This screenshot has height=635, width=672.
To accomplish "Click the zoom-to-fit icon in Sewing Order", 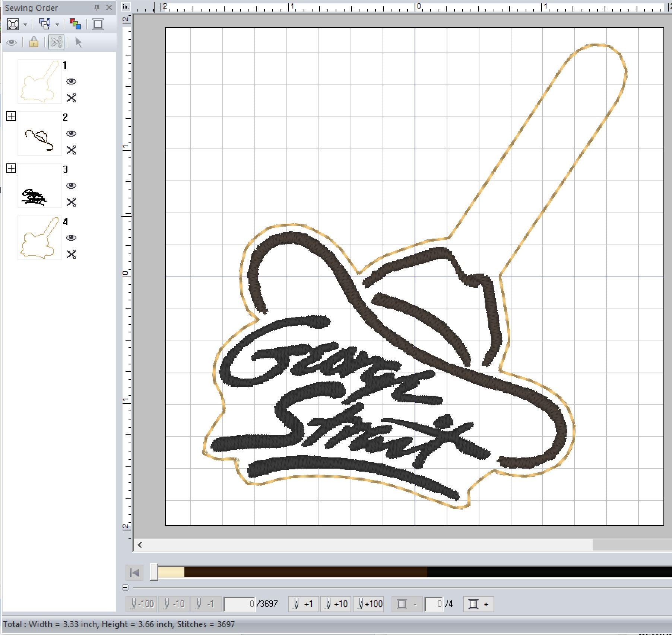I will (x=13, y=25).
